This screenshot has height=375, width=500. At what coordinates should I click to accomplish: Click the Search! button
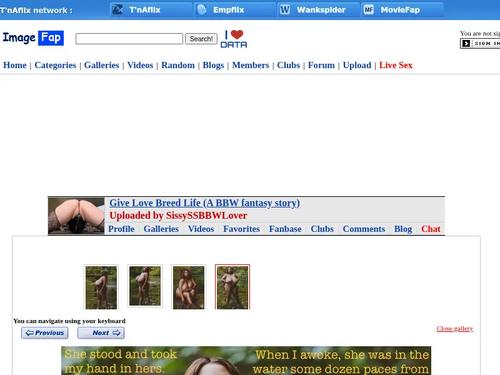click(201, 39)
